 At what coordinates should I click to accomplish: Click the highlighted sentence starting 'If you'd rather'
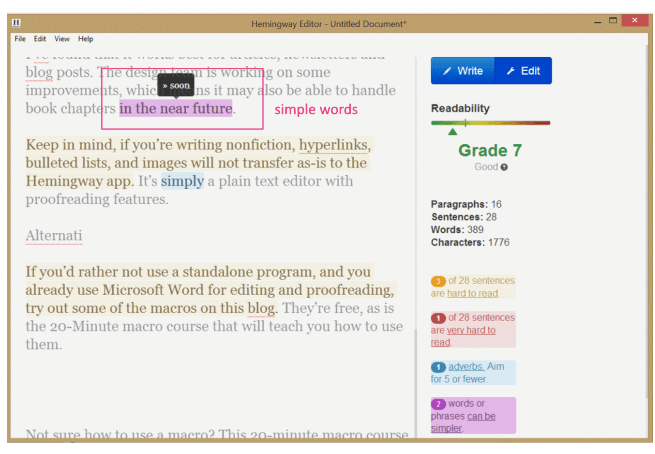pos(209,290)
